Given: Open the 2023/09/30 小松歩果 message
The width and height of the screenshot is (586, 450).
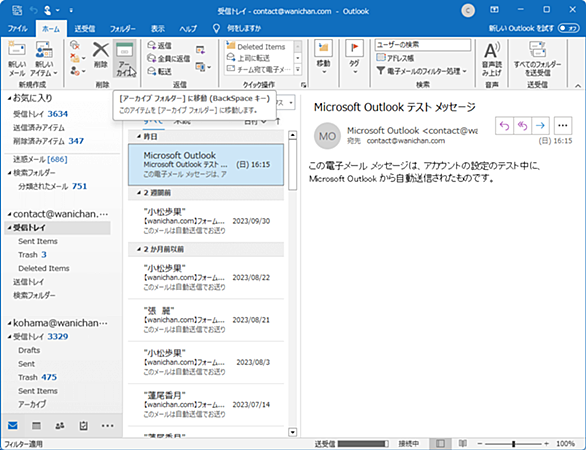Looking at the screenshot, I should tap(206, 221).
